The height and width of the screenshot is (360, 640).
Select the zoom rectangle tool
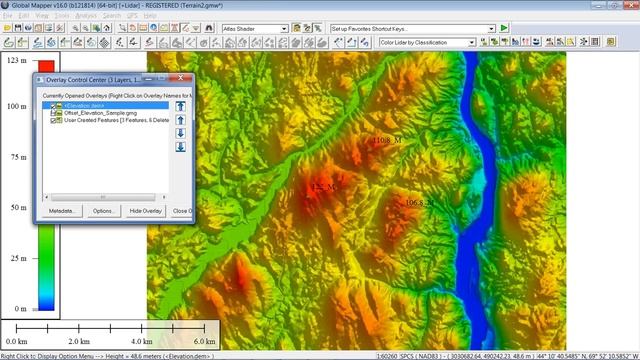(x=122, y=28)
